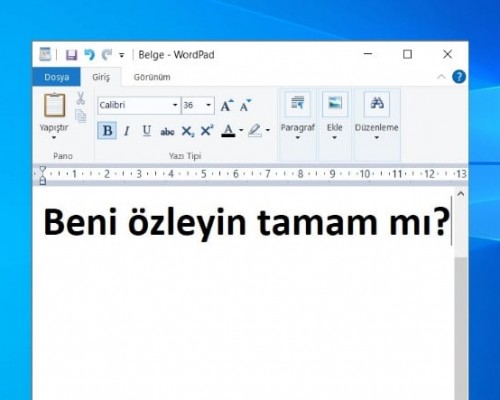Toggle bold formatting off

[107, 131]
